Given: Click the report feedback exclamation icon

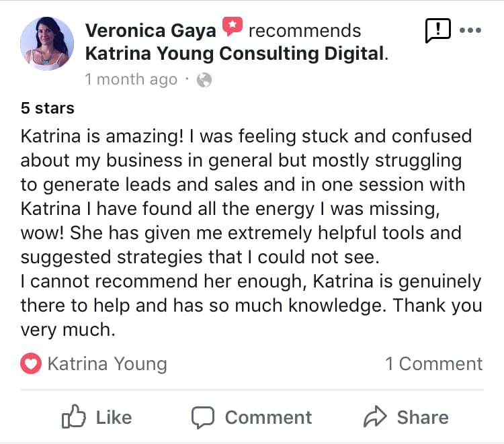Looking at the screenshot, I should [437, 30].
